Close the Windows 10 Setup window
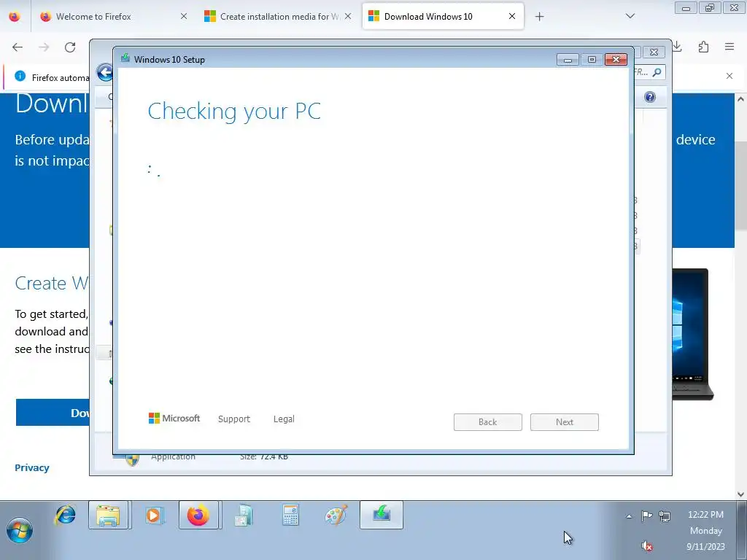Viewport: 747px width, 560px height. pos(616,60)
